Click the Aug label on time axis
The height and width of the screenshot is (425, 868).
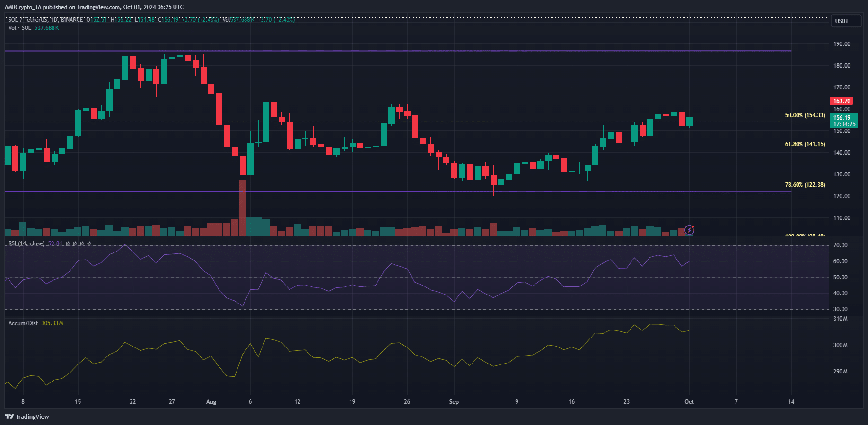coord(211,402)
